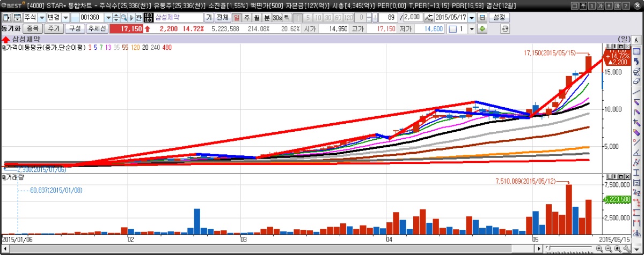Click the 고가 high price label
644x255 pixels.
coord(358,29)
